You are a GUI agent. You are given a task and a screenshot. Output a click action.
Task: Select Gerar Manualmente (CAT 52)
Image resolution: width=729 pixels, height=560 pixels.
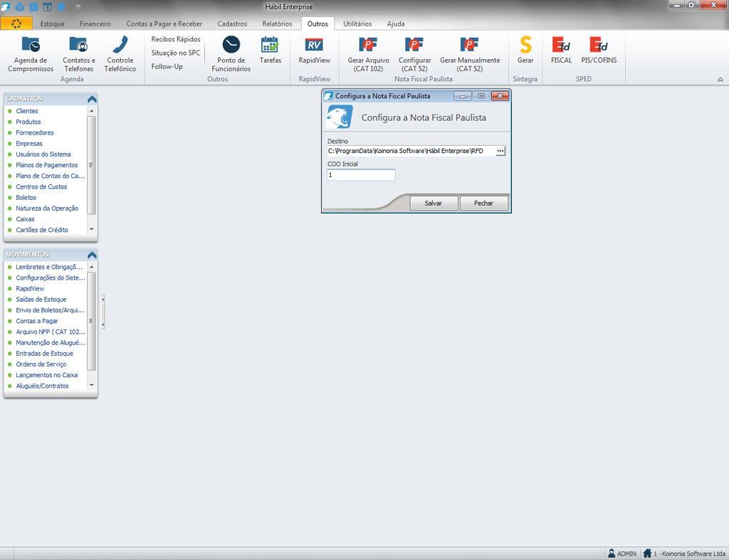tap(470, 54)
